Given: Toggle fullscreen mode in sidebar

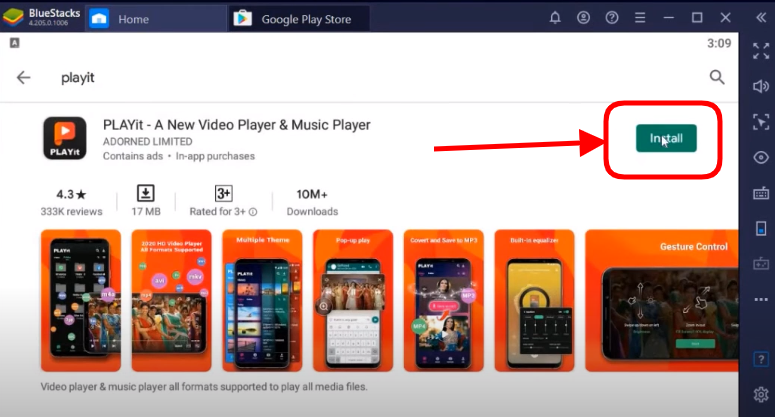Looking at the screenshot, I should tap(761, 51).
